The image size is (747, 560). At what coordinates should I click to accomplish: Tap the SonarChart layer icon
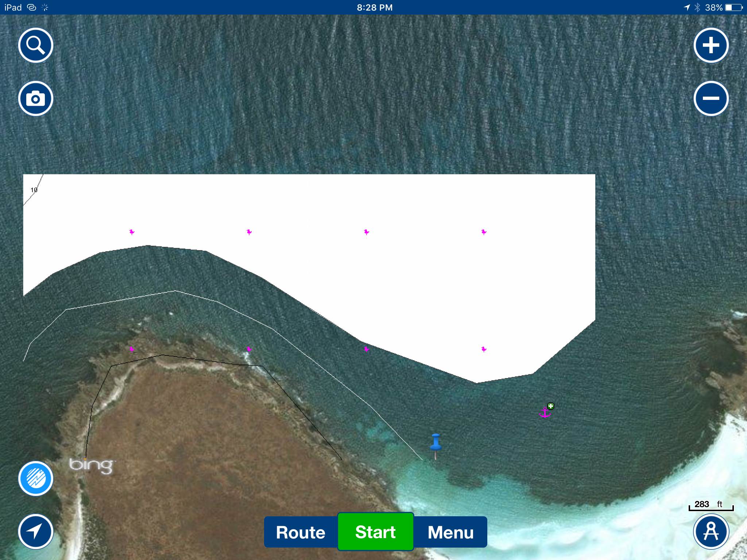point(36,478)
